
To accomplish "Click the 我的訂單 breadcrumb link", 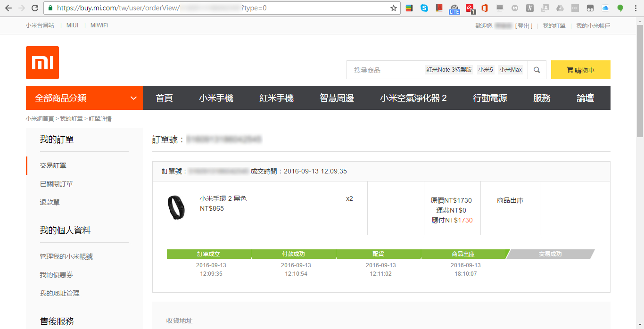I will (x=71, y=119).
